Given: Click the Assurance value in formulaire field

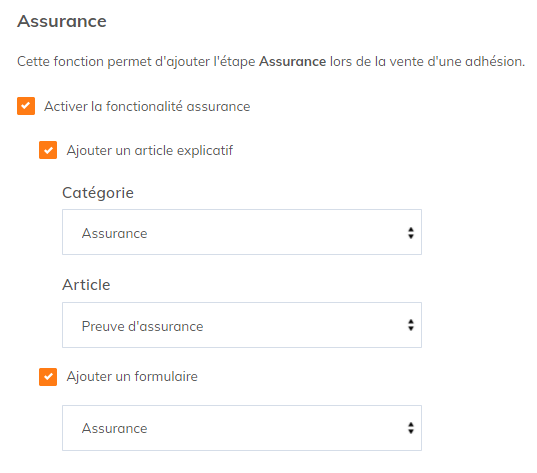Looking at the screenshot, I should click(x=114, y=428).
